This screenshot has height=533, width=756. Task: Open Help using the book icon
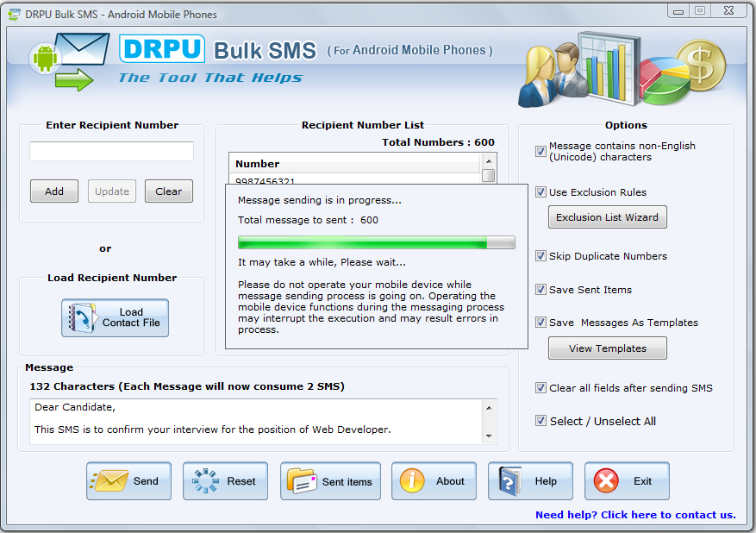point(509,480)
